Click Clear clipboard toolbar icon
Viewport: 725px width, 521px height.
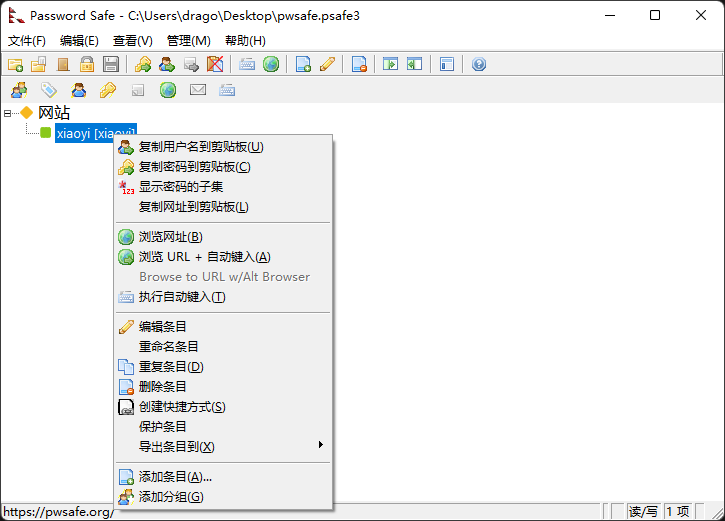215,64
